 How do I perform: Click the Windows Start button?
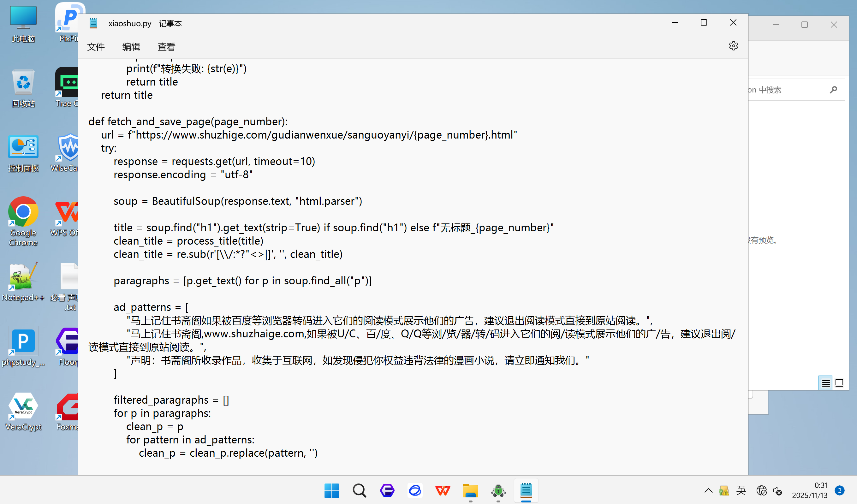[331, 490]
